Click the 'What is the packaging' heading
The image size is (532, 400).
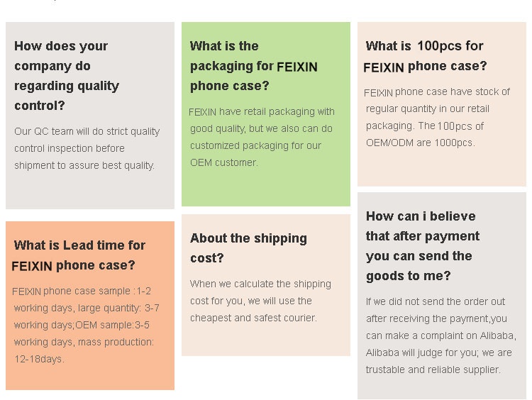pos(253,66)
